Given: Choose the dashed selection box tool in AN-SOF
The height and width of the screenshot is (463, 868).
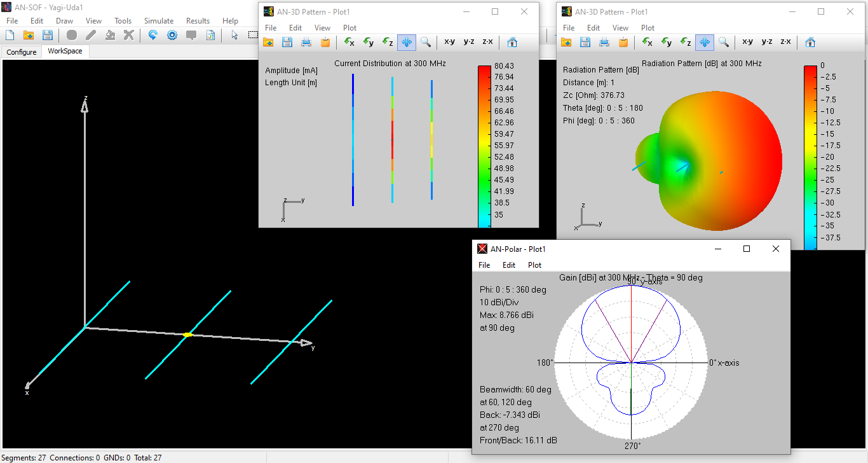Looking at the screenshot, I should (x=253, y=35).
